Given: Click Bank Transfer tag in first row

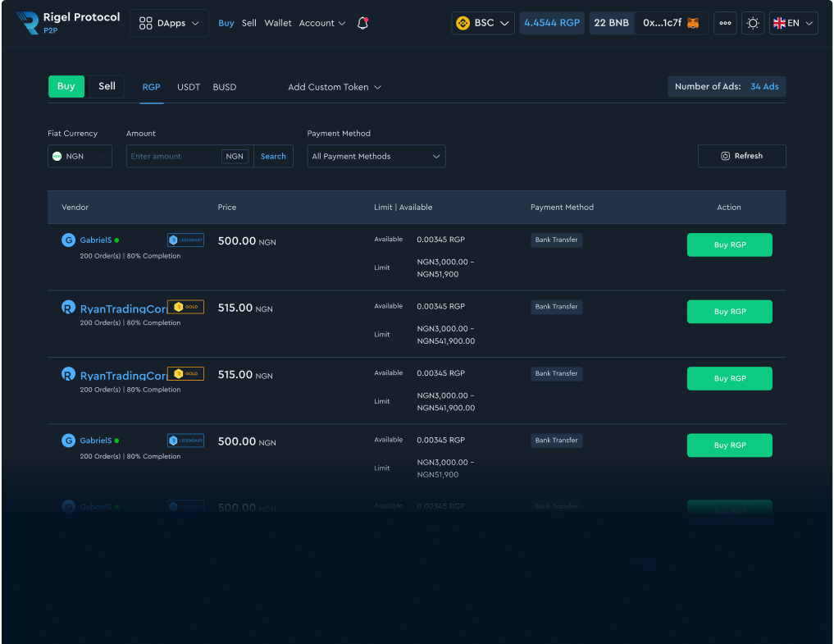Looking at the screenshot, I should pos(556,240).
